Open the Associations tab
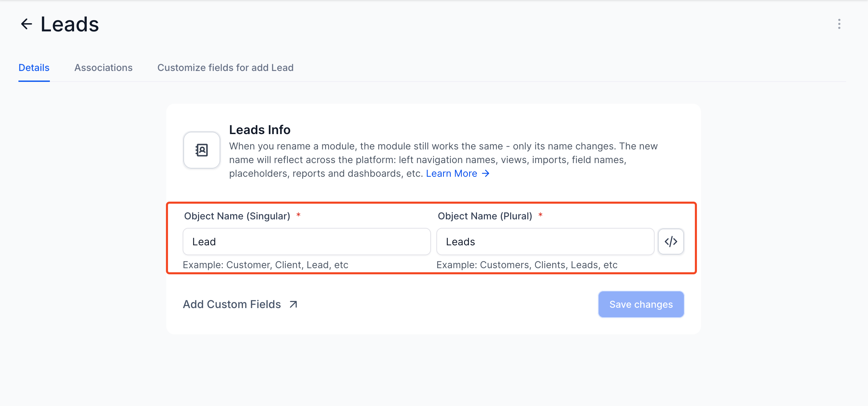Image resolution: width=868 pixels, height=406 pixels. tap(103, 68)
